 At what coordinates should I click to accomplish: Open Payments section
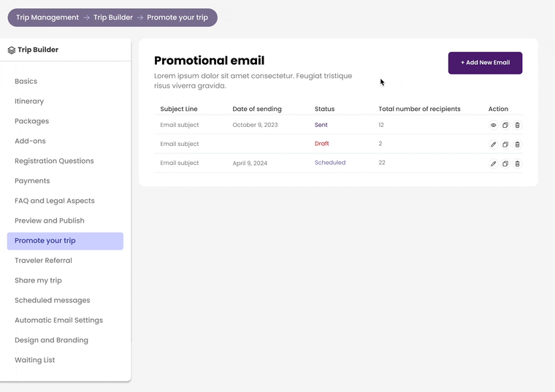(32, 181)
